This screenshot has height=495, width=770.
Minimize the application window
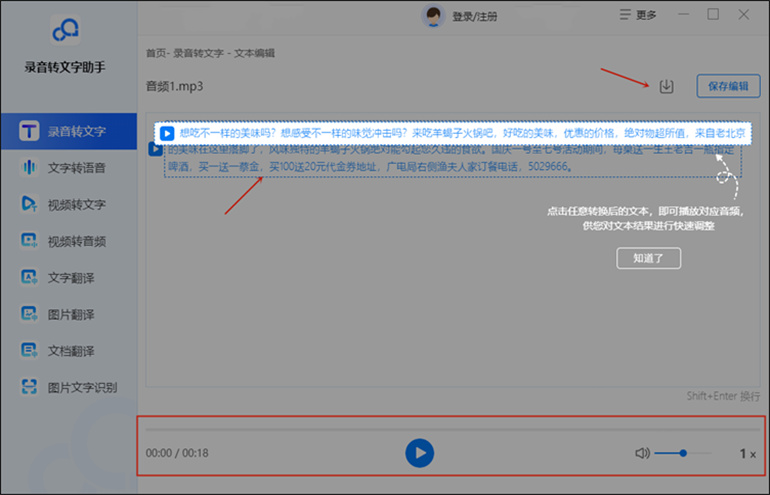point(683,15)
